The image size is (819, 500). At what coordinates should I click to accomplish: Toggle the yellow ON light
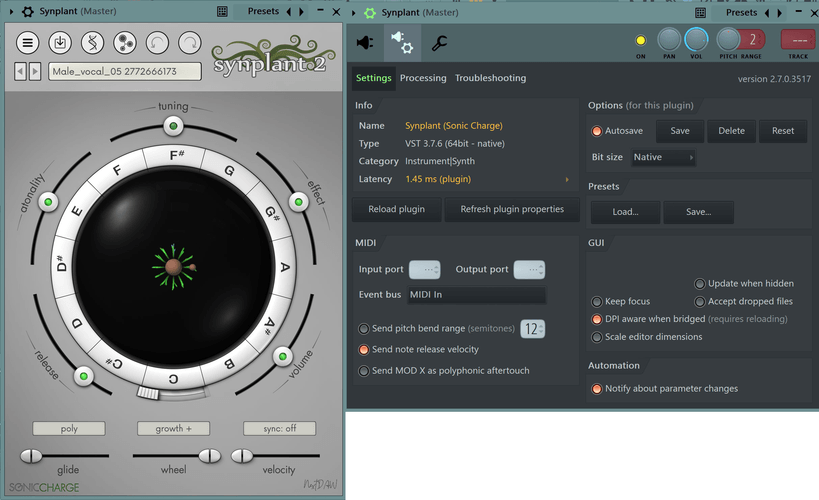click(x=640, y=40)
